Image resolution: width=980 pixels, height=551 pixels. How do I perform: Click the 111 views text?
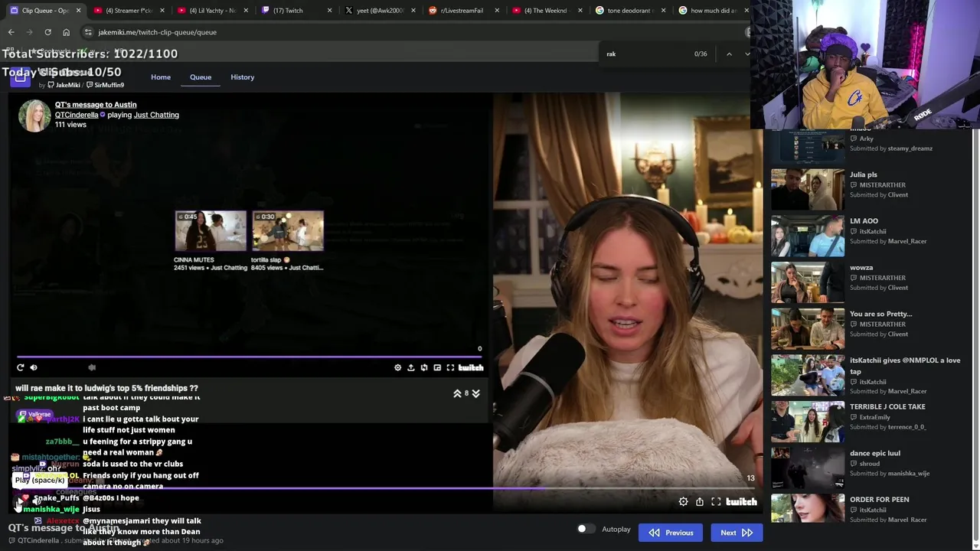(x=70, y=125)
